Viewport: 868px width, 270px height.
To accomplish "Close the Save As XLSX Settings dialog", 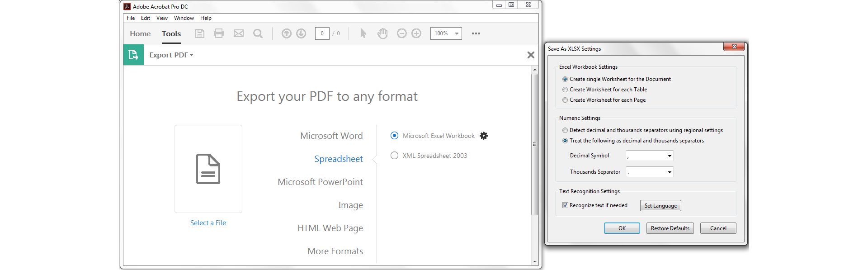I will [734, 47].
